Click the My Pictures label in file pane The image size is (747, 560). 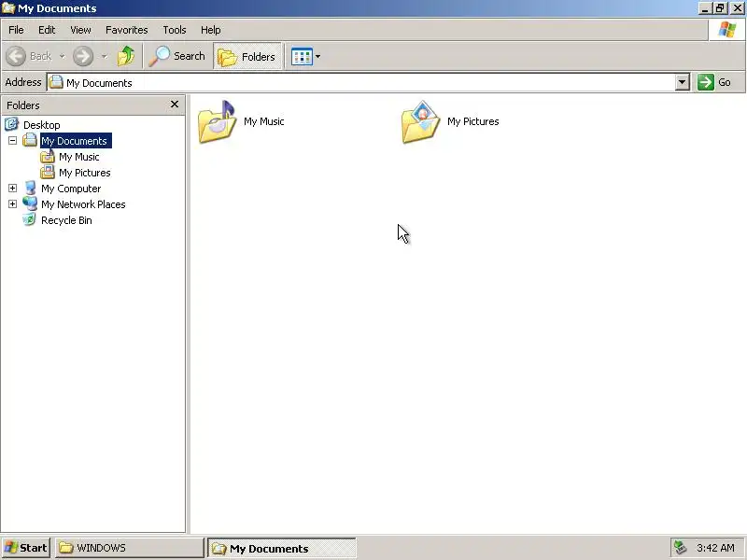(x=473, y=121)
